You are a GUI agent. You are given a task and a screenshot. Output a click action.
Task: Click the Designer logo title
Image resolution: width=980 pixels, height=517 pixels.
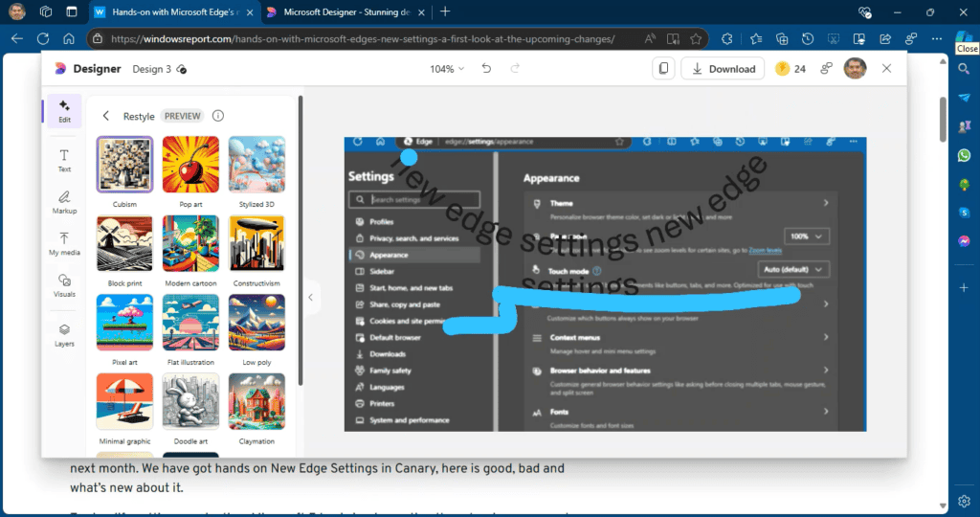tap(87, 69)
